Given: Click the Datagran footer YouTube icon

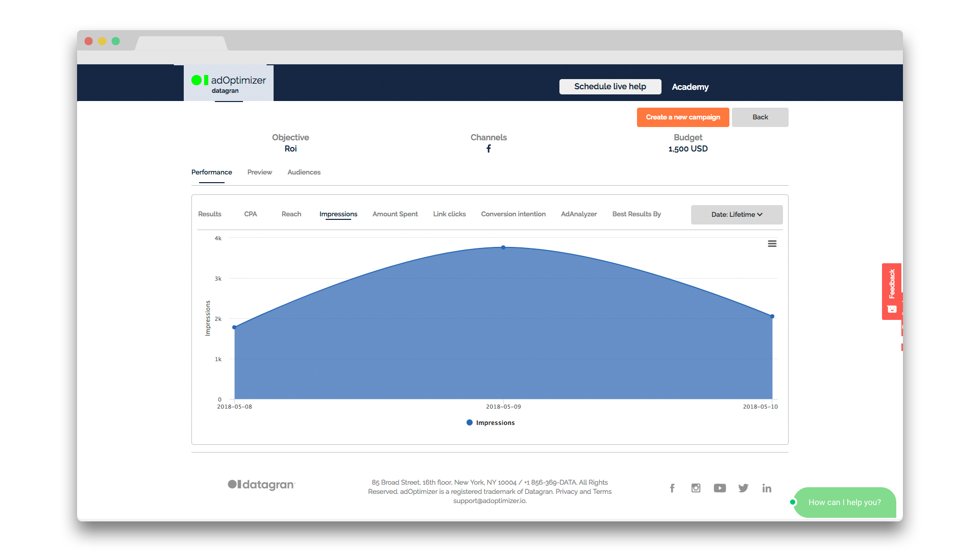Looking at the screenshot, I should [x=720, y=488].
